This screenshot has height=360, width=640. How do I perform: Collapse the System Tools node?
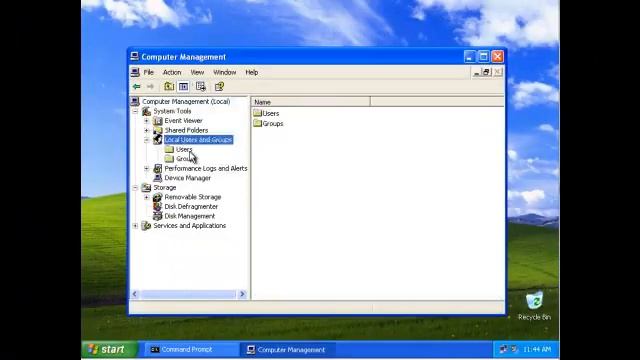click(x=135, y=111)
